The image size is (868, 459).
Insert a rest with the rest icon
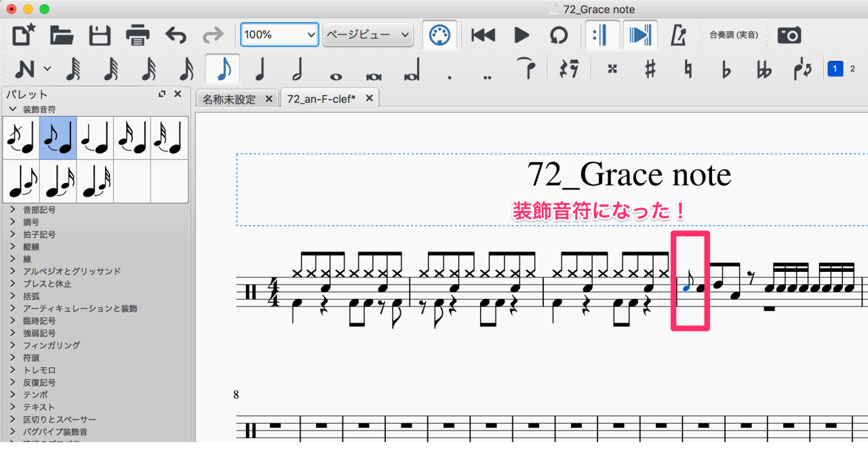(569, 69)
